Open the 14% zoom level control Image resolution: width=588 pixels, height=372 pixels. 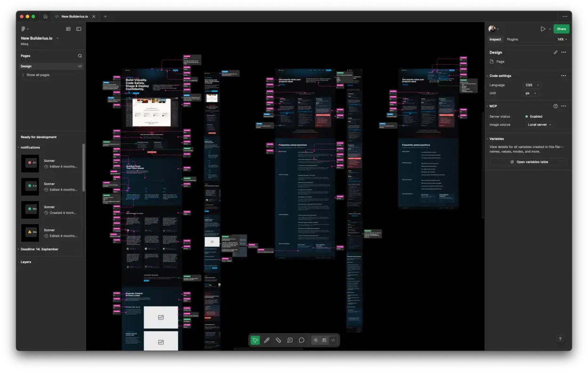pos(561,39)
